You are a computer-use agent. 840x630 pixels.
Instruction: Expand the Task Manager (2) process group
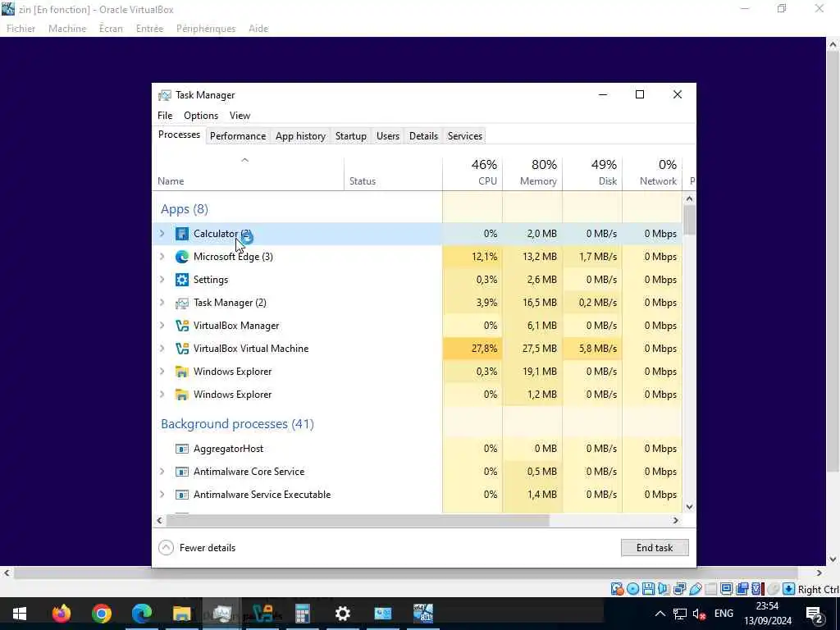(x=162, y=303)
